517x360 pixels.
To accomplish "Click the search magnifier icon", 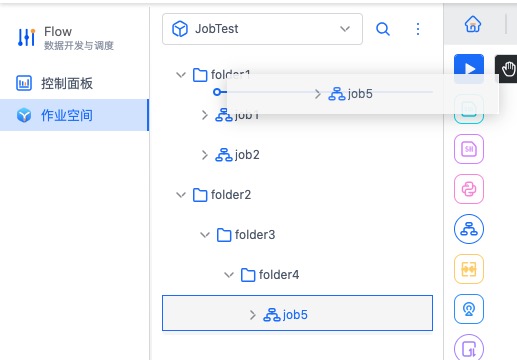I will (383, 29).
